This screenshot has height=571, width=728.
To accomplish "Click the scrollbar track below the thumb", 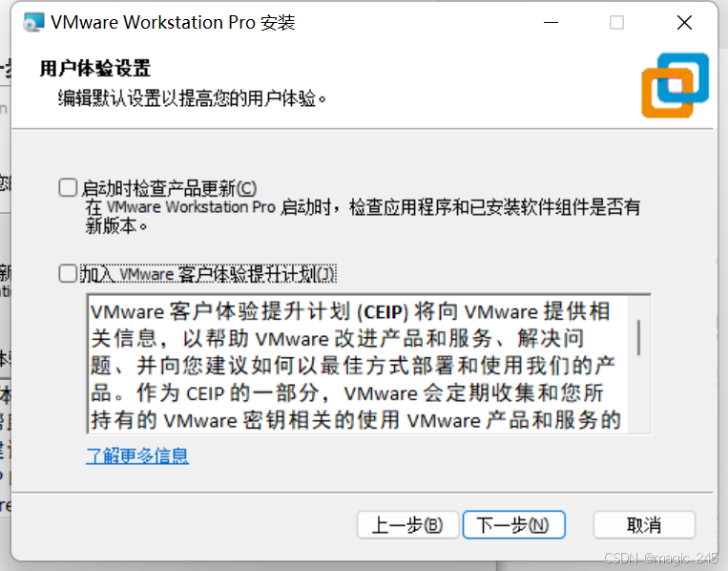I will pyautogui.click(x=639, y=395).
